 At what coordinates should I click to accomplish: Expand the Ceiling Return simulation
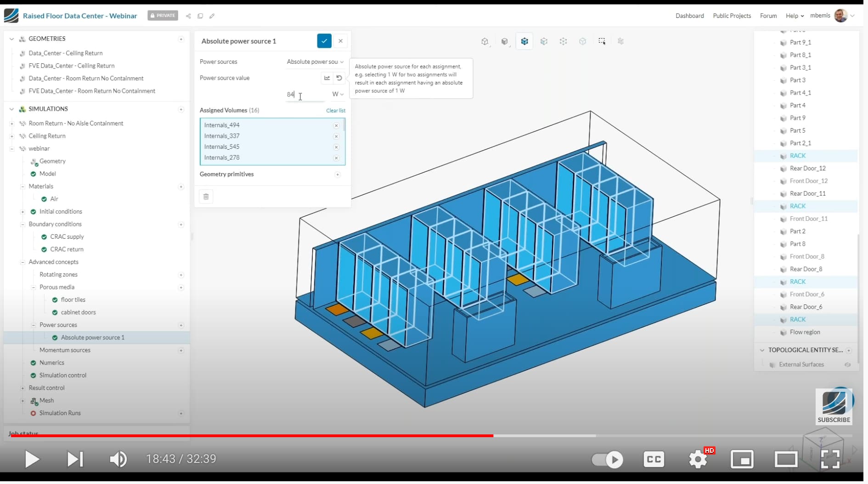point(12,136)
